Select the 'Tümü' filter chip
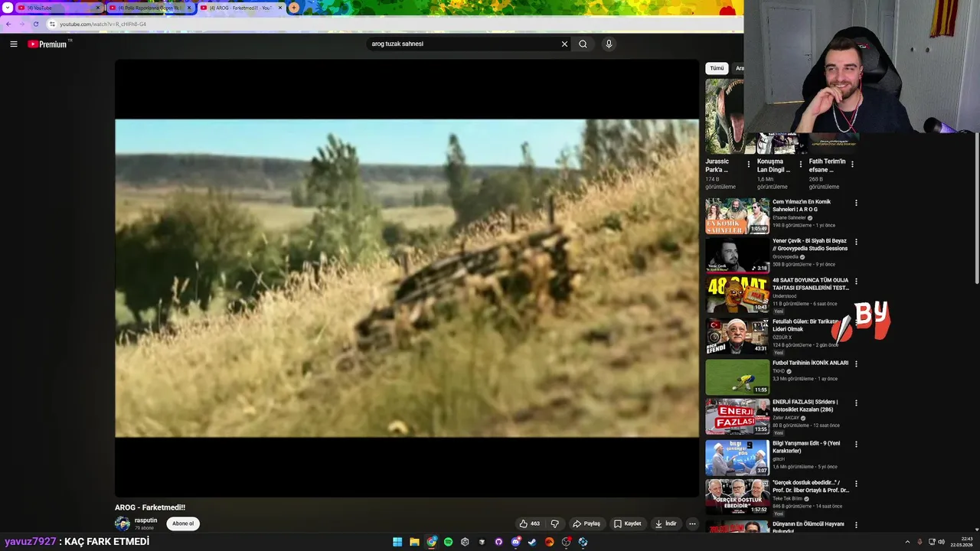 717,68
